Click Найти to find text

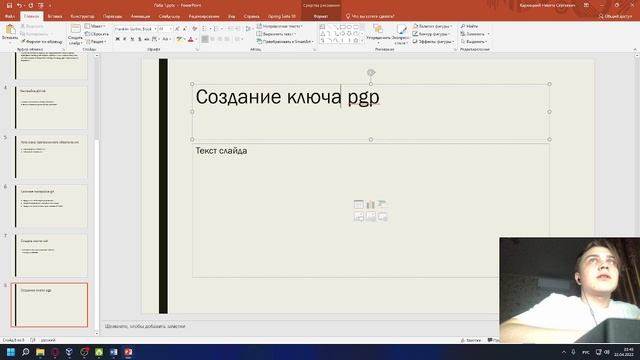click(x=469, y=26)
